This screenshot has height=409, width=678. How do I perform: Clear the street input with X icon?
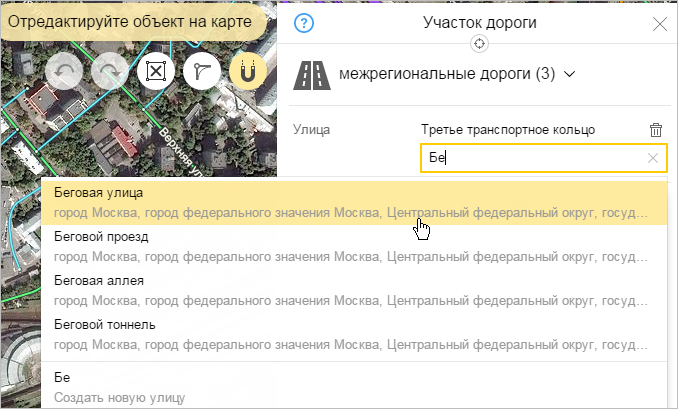[x=653, y=158]
